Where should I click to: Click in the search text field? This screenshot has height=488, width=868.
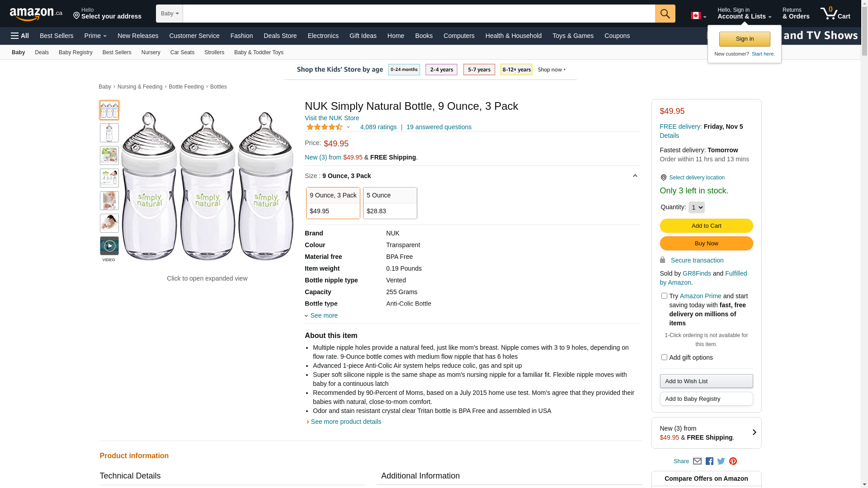point(418,14)
